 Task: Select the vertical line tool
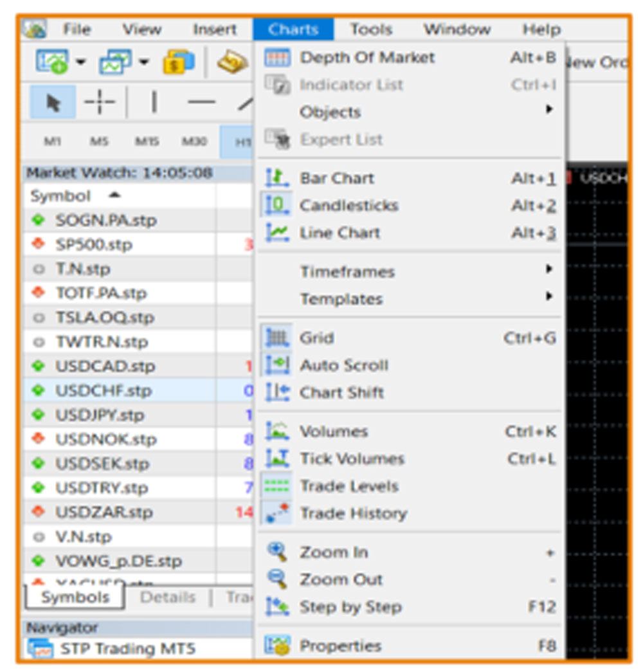point(154,102)
